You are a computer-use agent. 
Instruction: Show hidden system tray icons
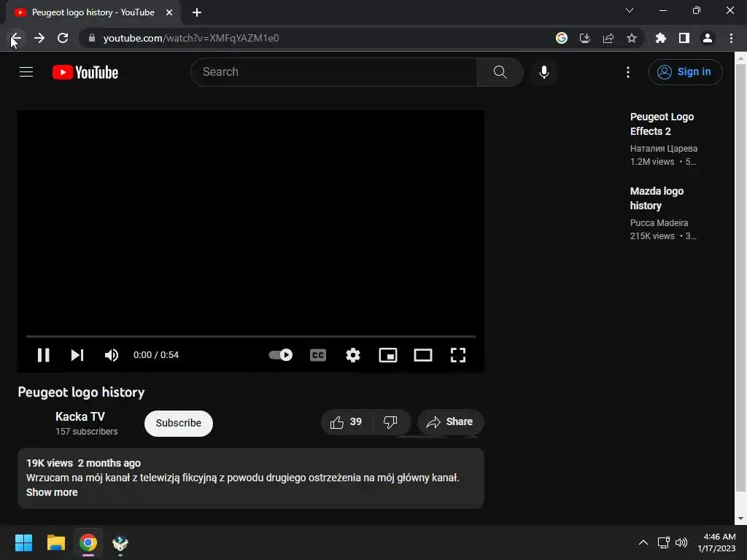[x=643, y=542]
